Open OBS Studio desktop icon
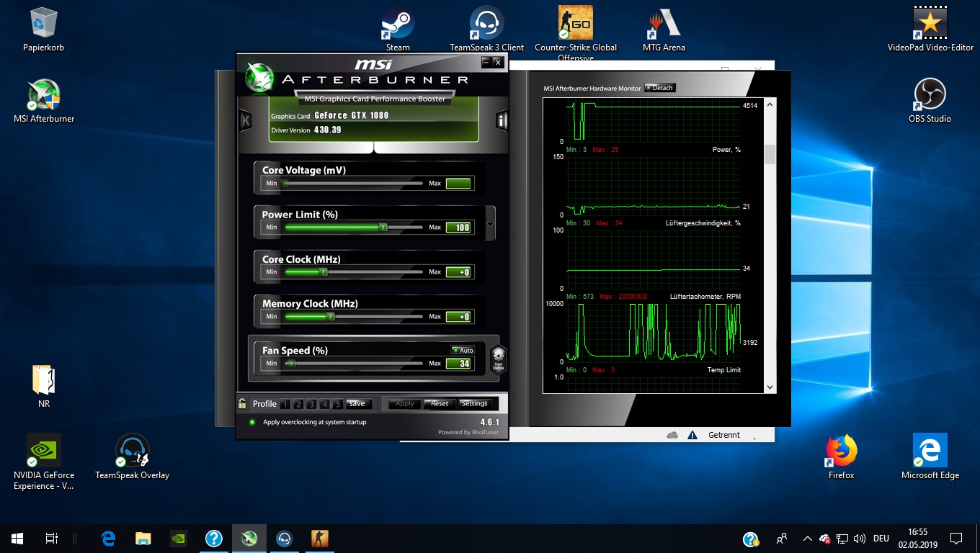The image size is (980, 553). [930, 100]
